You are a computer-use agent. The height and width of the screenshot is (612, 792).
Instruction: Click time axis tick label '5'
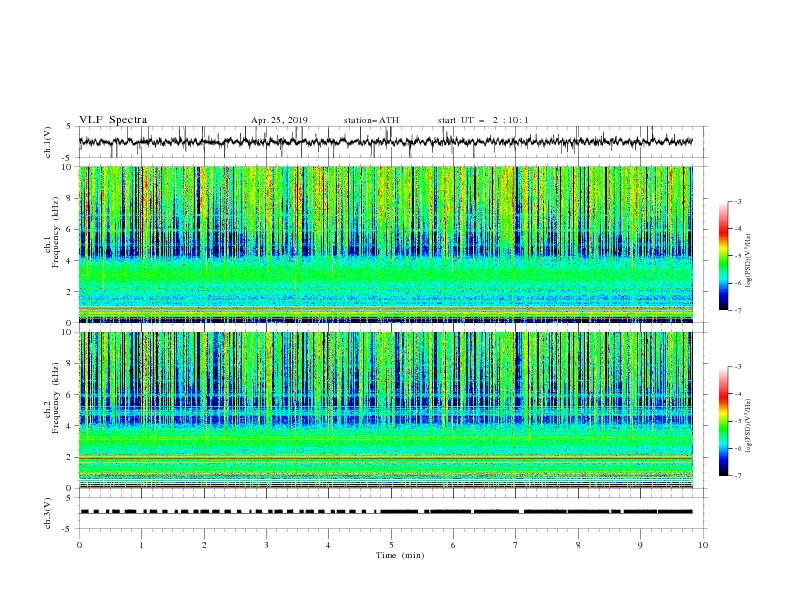coord(391,545)
